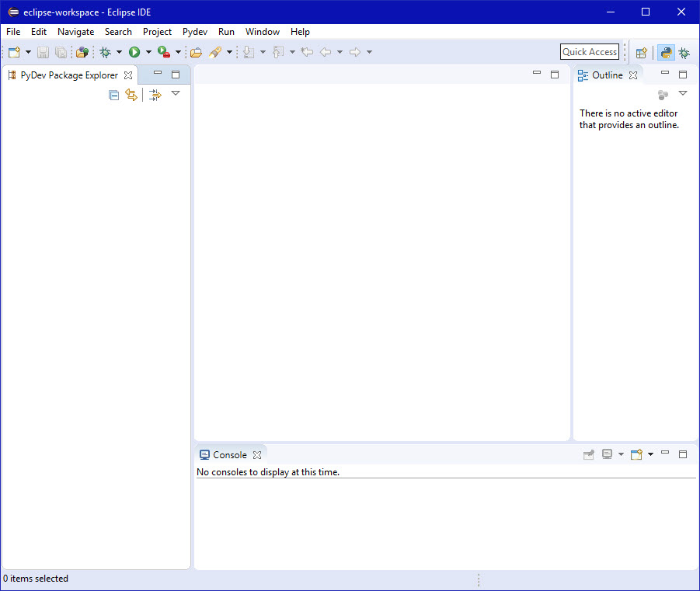Click the Open Perspective icon near top right

[642, 52]
